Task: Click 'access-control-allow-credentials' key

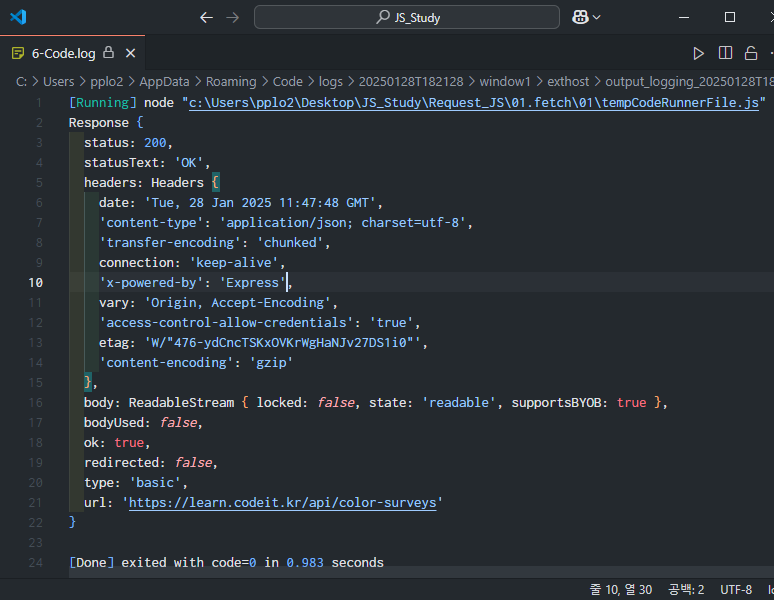Action: coord(227,323)
